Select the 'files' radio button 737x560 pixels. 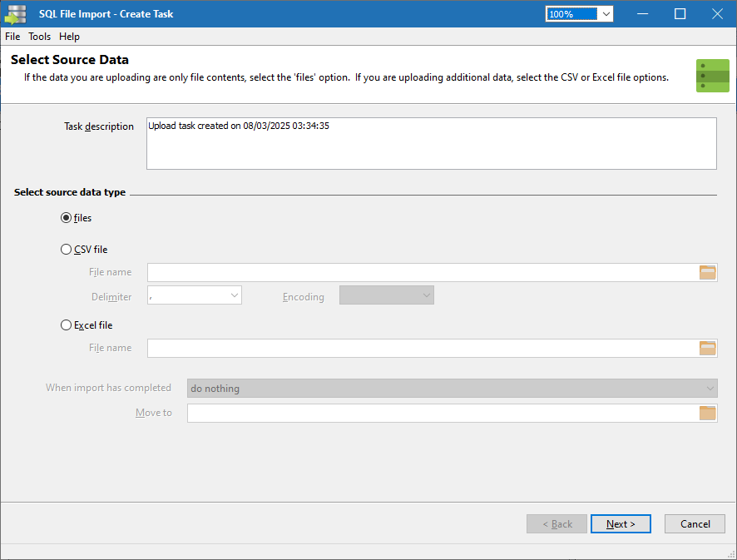(67, 218)
